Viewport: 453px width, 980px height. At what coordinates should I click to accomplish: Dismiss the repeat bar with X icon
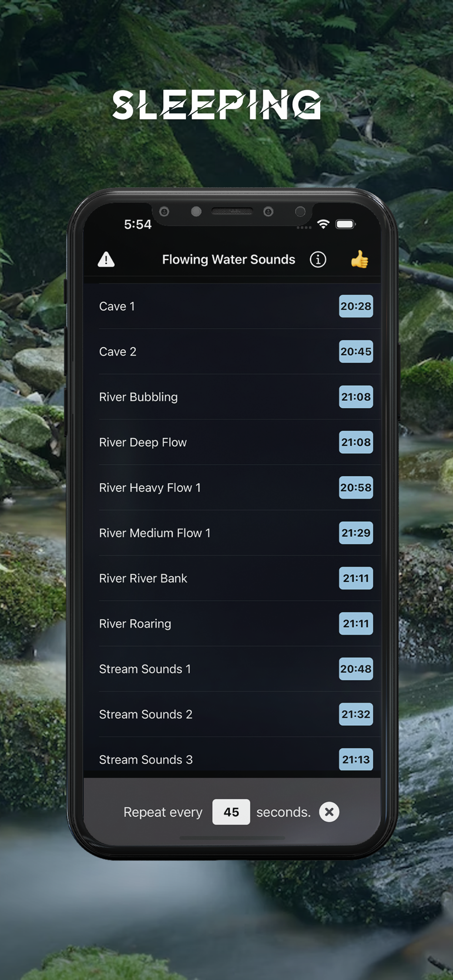[x=329, y=812]
